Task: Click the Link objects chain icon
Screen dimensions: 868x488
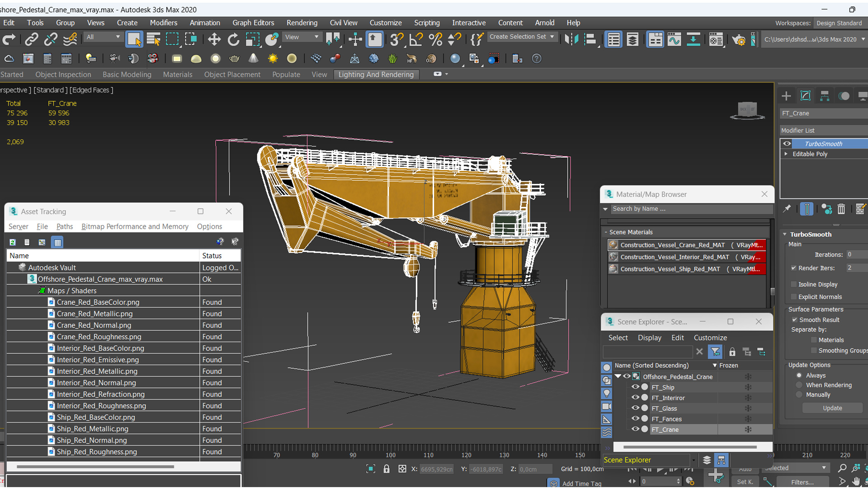Action: pyautogui.click(x=31, y=40)
